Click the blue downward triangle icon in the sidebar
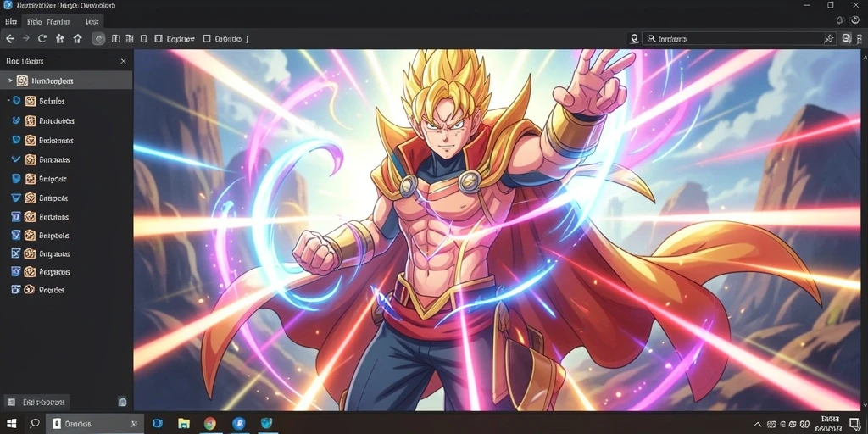Screen dimensions: 868x434 [15, 198]
